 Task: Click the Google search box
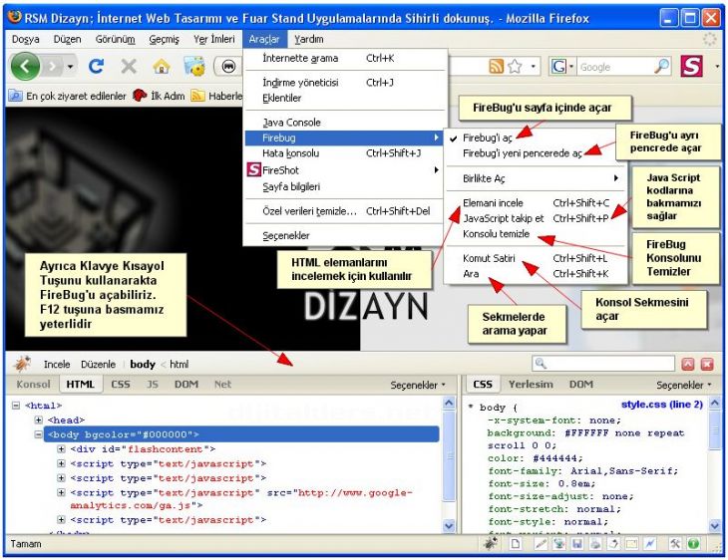615,67
